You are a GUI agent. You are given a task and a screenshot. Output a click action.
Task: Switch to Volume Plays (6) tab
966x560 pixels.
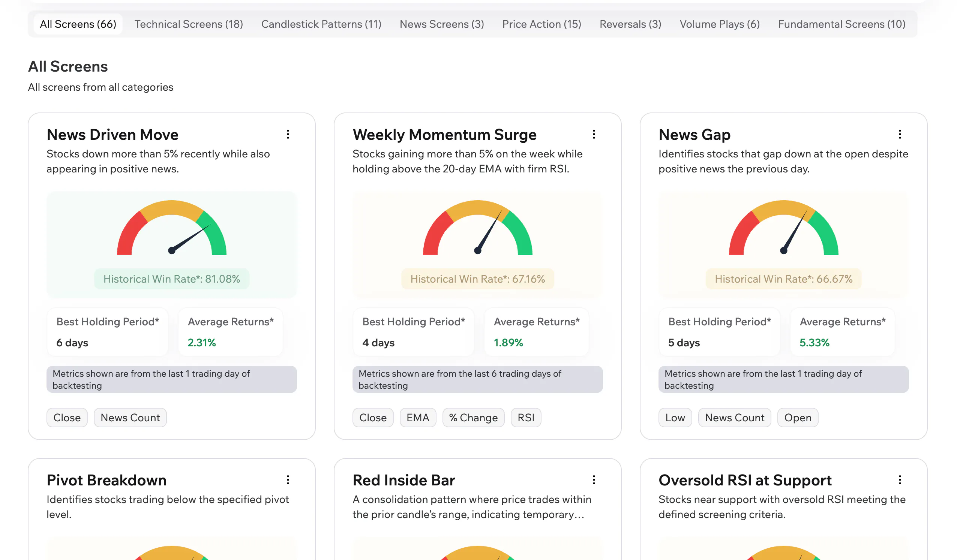[720, 24]
